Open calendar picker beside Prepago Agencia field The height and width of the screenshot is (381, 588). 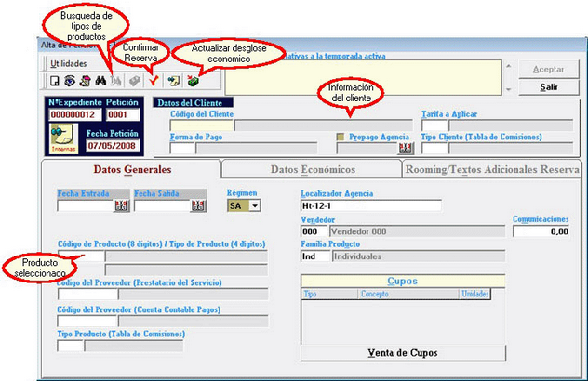[x=406, y=149]
